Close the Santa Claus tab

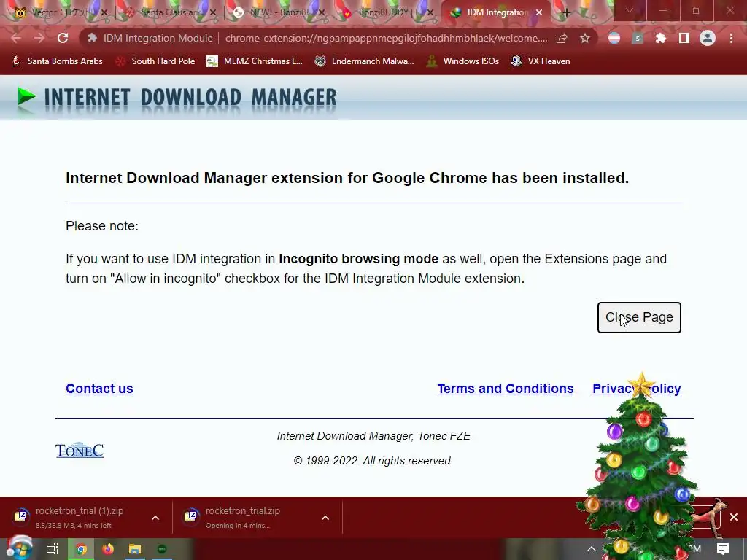tap(213, 12)
